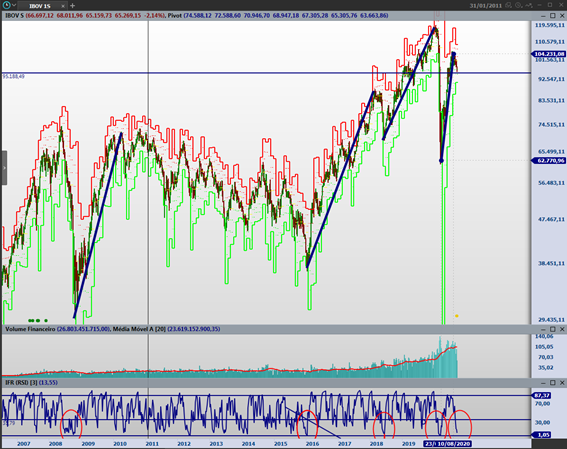Close the IFR (RSI) indicator panel
The height and width of the screenshot is (449, 567).
(x=562, y=382)
